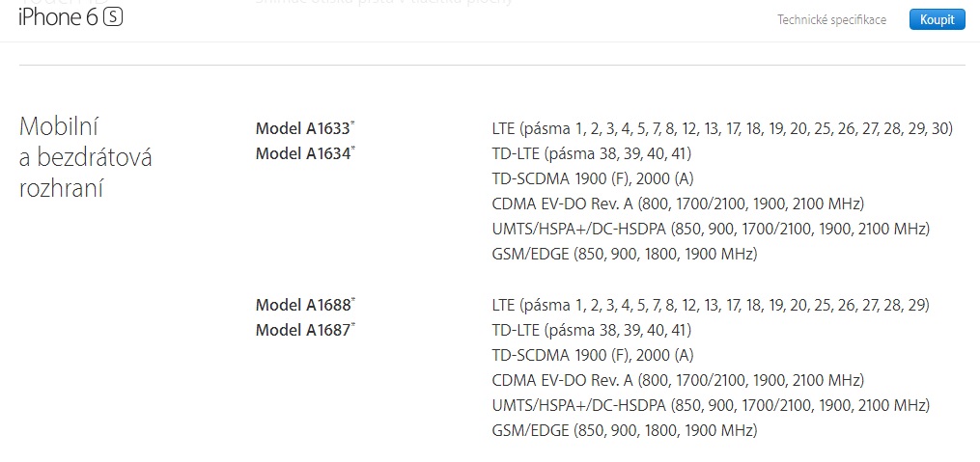Click the first TD-SCDMA 1900 (F) line
Viewport: 980px width, 462px height.
[593, 178]
